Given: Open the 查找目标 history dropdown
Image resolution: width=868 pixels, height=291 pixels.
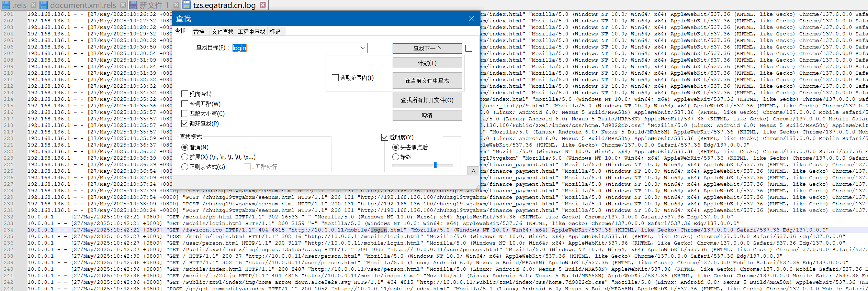Looking at the screenshot, I should [363, 48].
